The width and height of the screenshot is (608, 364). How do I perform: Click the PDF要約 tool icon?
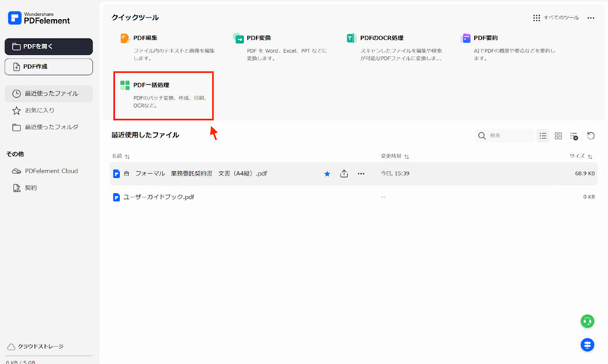click(x=465, y=38)
